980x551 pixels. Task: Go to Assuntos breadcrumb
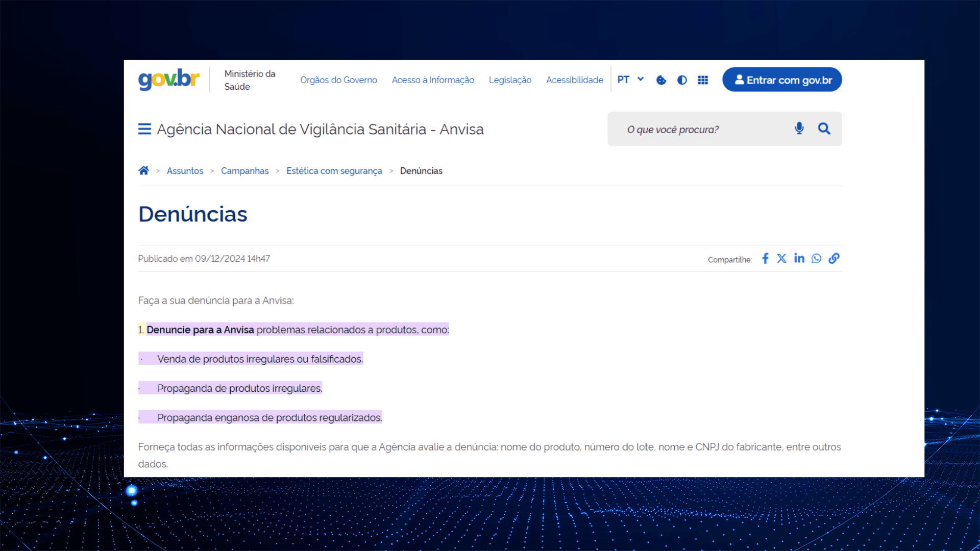coord(185,171)
